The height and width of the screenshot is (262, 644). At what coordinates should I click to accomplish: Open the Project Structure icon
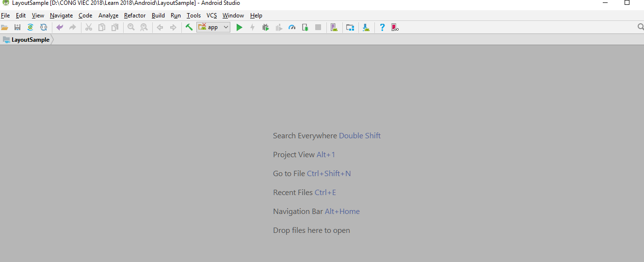point(350,28)
